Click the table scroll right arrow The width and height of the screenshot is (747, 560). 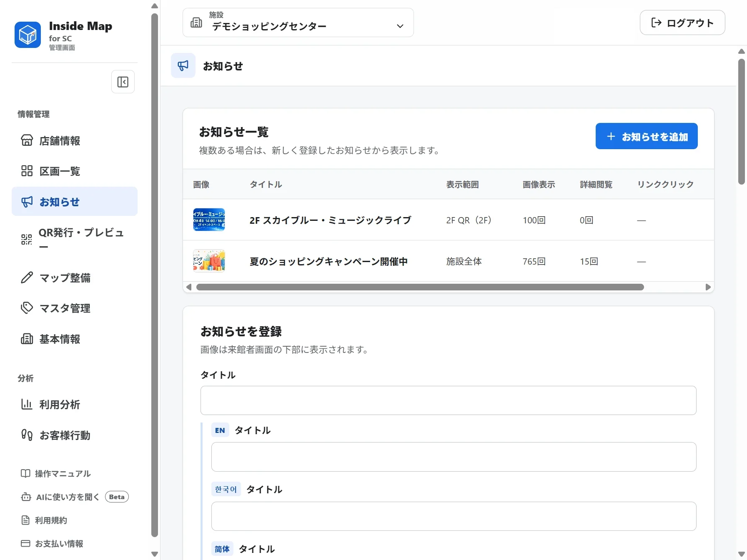pyautogui.click(x=708, y=287)
